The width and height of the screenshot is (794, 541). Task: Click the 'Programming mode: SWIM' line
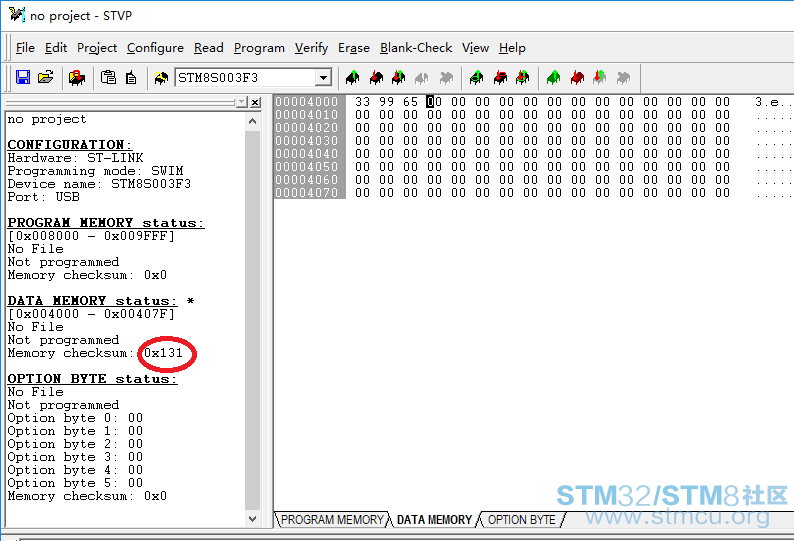pyautogui.click(x=95, y=171)
